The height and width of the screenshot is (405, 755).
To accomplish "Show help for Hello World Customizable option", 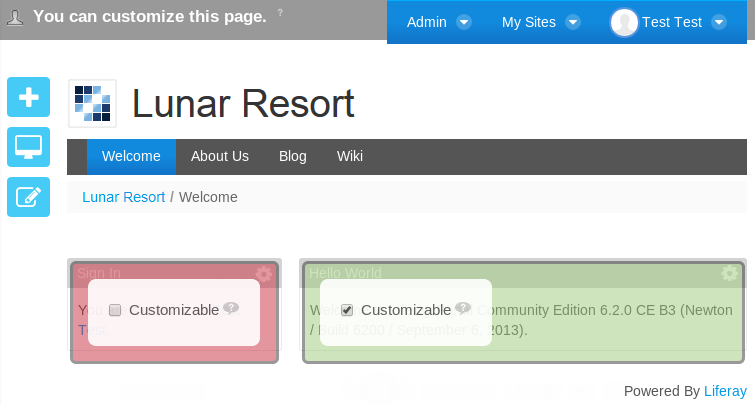I will (x=463, y=308).
